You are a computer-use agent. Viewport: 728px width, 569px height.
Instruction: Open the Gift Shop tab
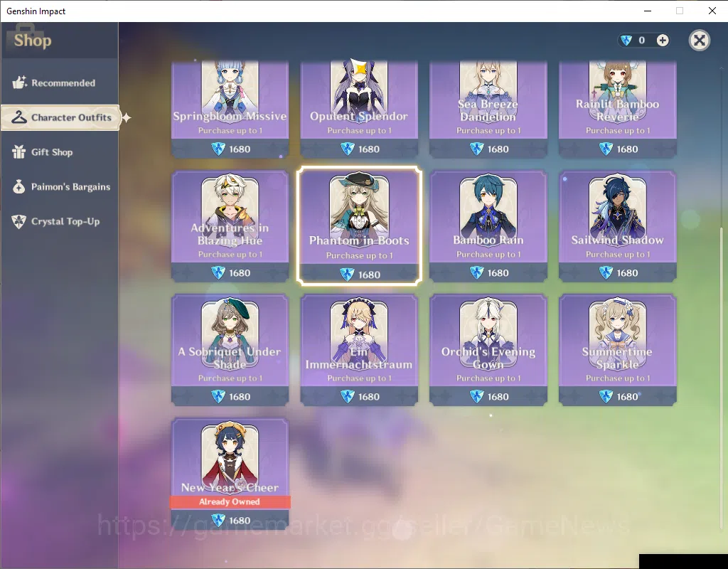(60, 152)
